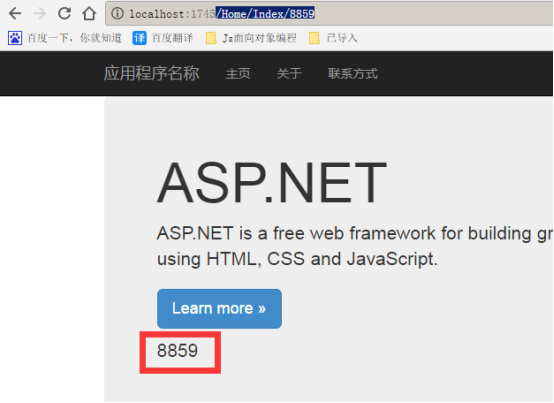The height and width of the screenshot is (403, 554).
Task: Open 百度一下，你就知道 bookmark
Action: 74,38
